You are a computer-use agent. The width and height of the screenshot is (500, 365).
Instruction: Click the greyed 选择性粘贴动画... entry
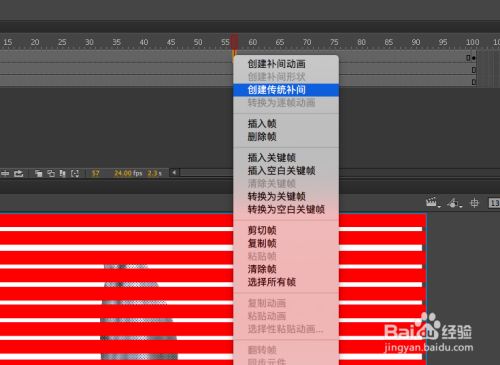286,329
